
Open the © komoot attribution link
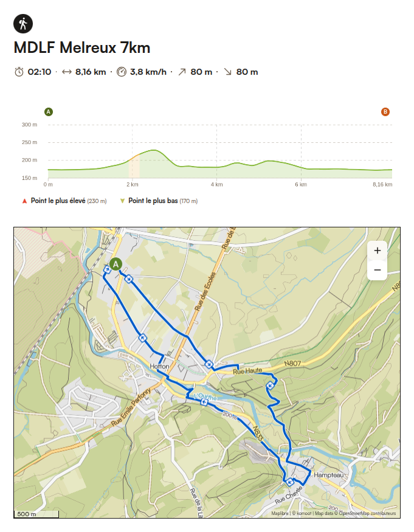pos(303,513)
